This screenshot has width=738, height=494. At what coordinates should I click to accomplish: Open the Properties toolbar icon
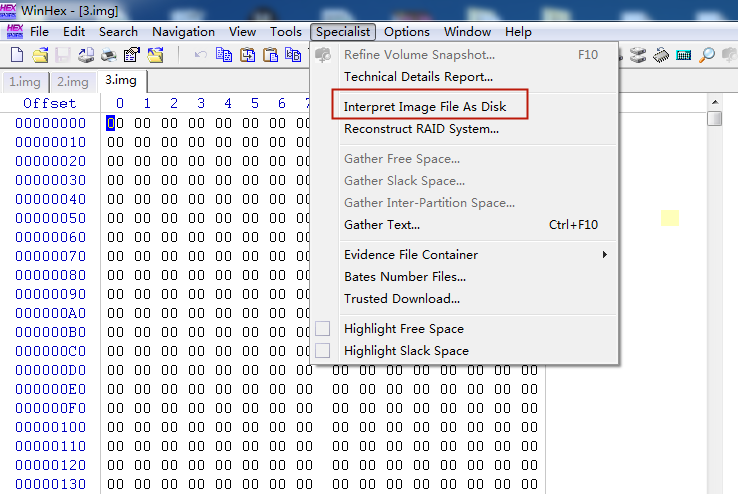(132, 55)
